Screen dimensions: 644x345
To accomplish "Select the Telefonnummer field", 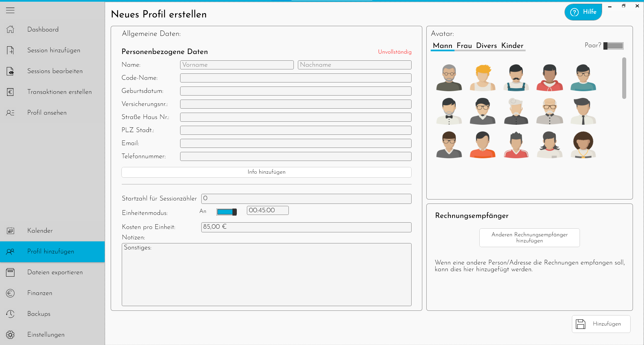I will tap(296, 157).
